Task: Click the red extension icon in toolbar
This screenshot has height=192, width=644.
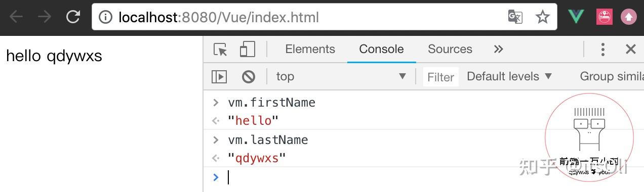Action: coord(603,17)
